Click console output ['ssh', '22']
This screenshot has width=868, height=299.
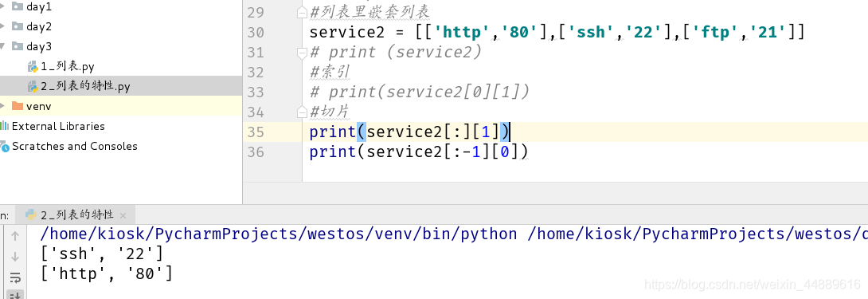103,254
